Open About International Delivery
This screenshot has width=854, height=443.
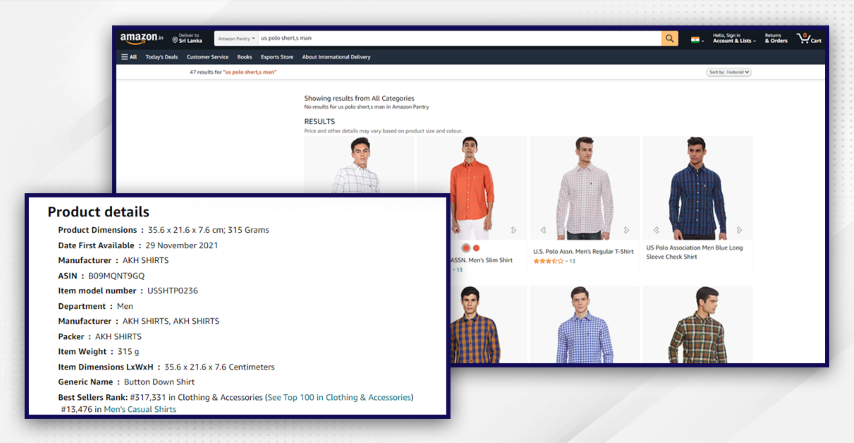(336, 57)
